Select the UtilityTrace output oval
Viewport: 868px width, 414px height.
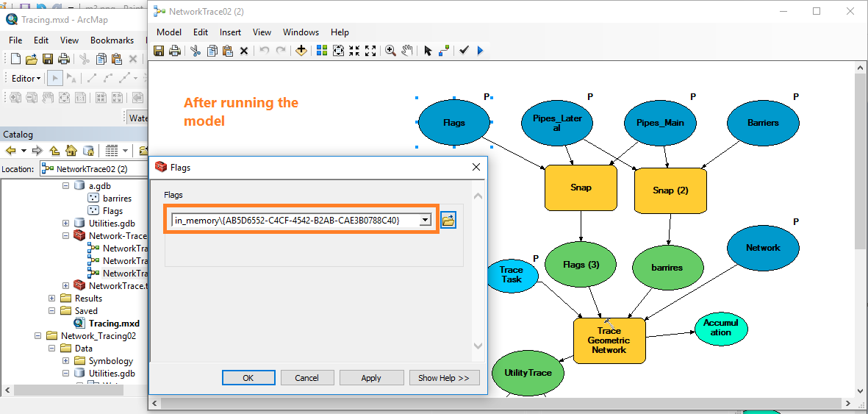click(x=528, y=372)
